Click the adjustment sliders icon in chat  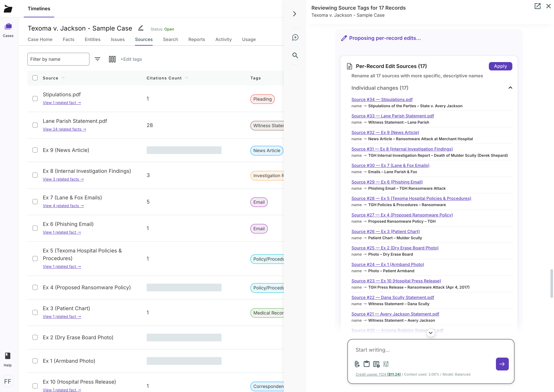386,364
